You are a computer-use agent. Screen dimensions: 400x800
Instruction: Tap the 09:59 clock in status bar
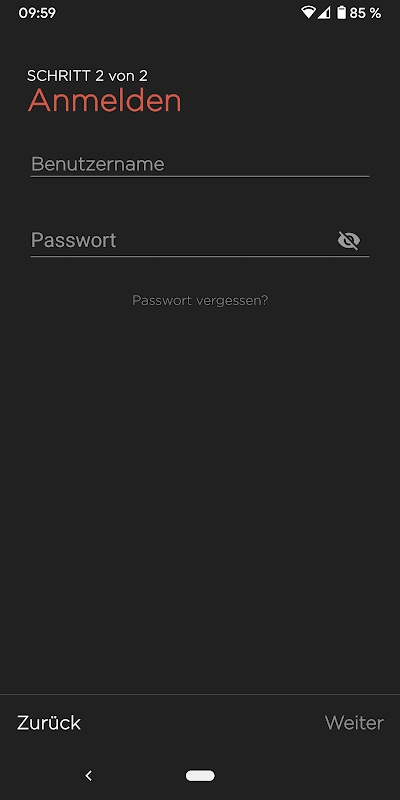pos(37,13)
